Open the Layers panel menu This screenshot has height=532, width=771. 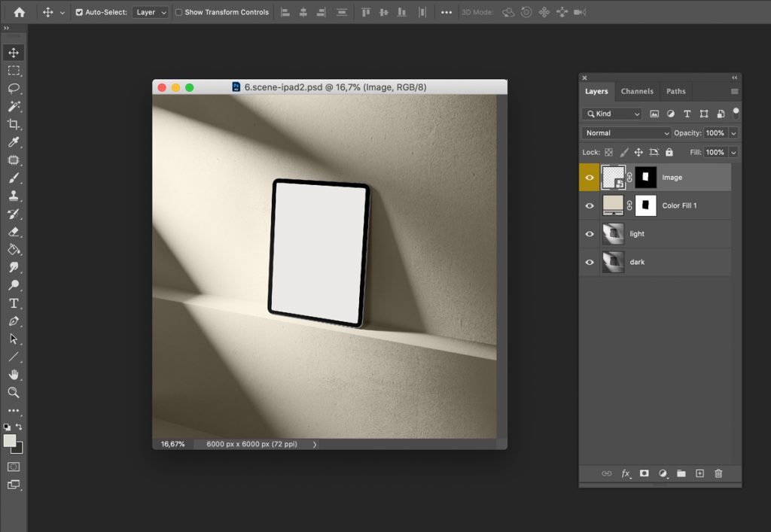pyautogui.click(x=734, y=91)
